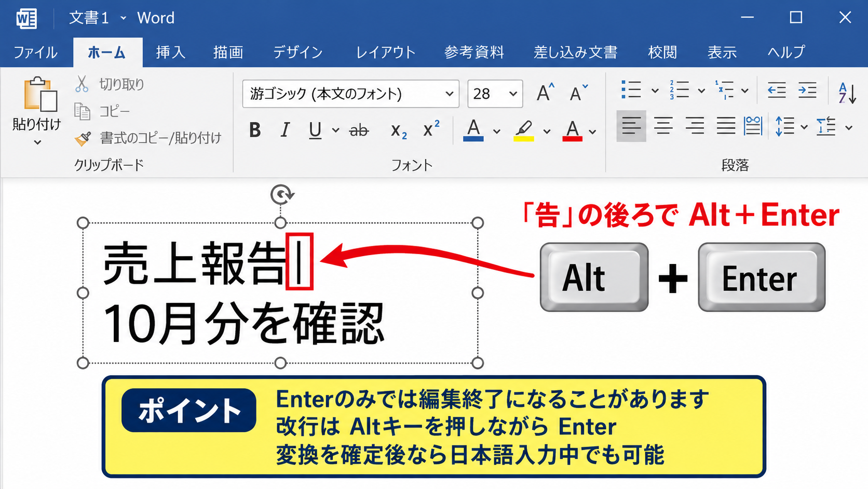Click the text direction/paragraph spacing icon
Image resolution: width=868 pixels, height=489 pixels.
coord(826,126)
